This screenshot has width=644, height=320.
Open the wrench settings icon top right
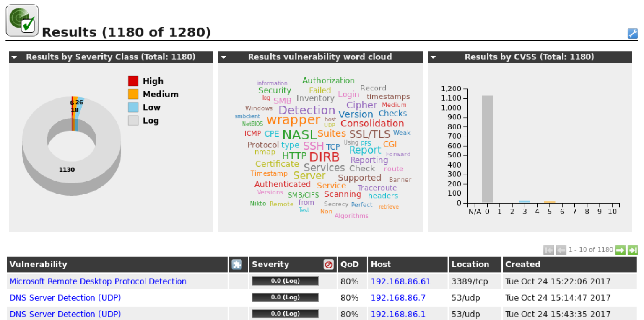click(x=633, y=34)
